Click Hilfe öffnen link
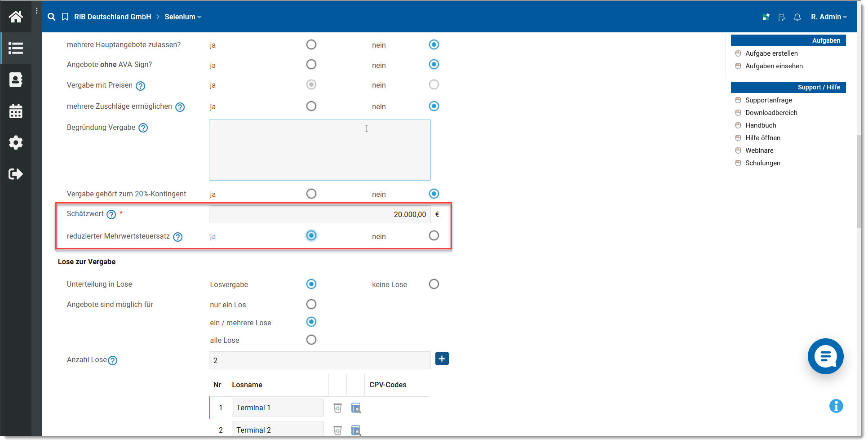This screenshot has height=443, width=868. click(763, 138)
